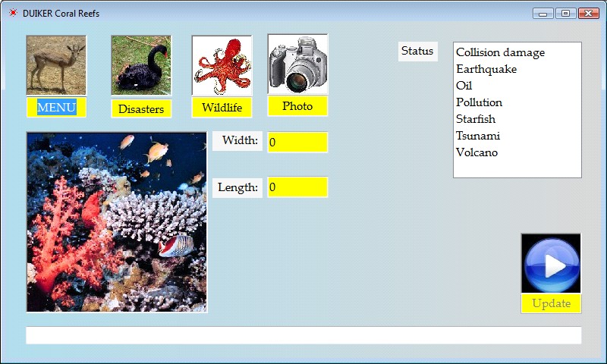Pick Pollution from the status list

479,102
